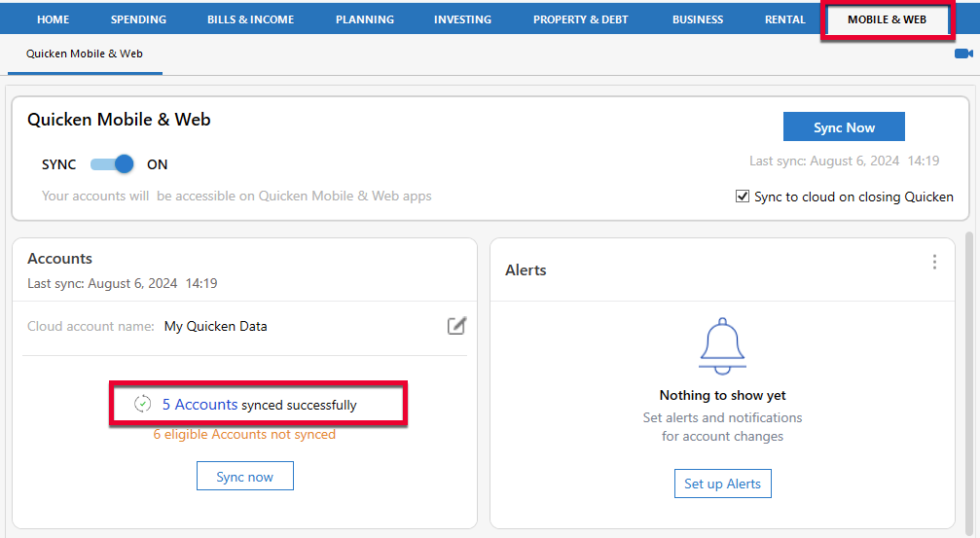
Task: Click the 'Cloud account name:' label
Action: coord(91,326)
